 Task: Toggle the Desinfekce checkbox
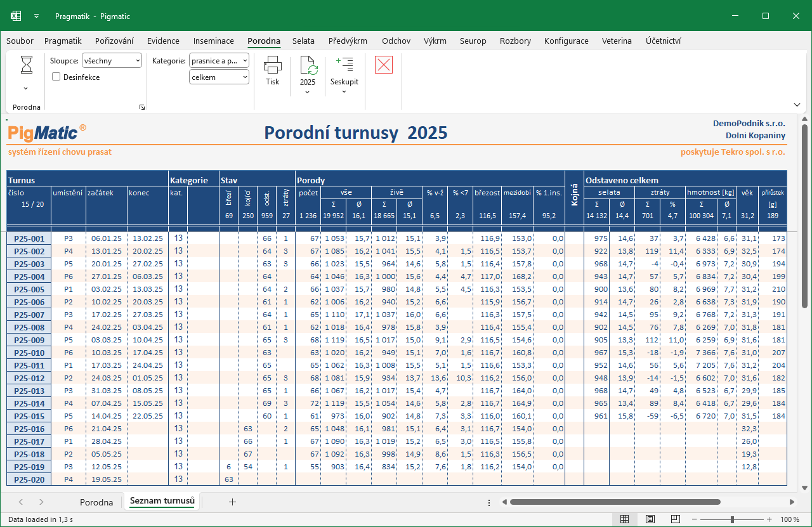(x=56, y=77)
